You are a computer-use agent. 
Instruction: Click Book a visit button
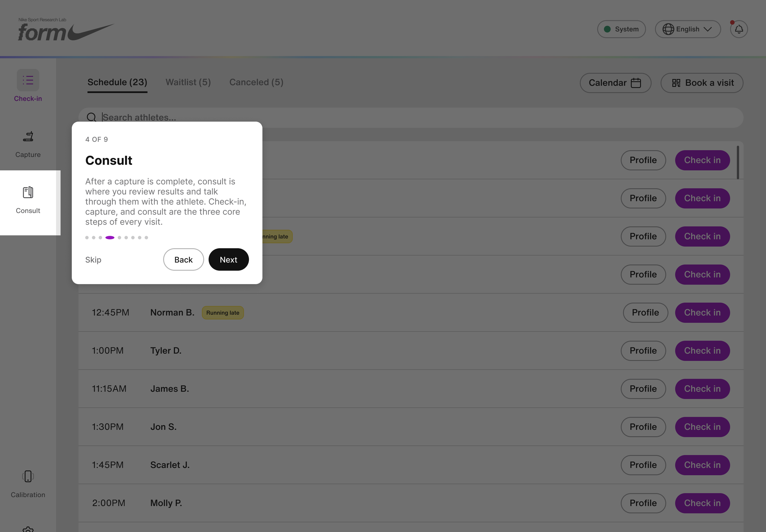point(702,83)
